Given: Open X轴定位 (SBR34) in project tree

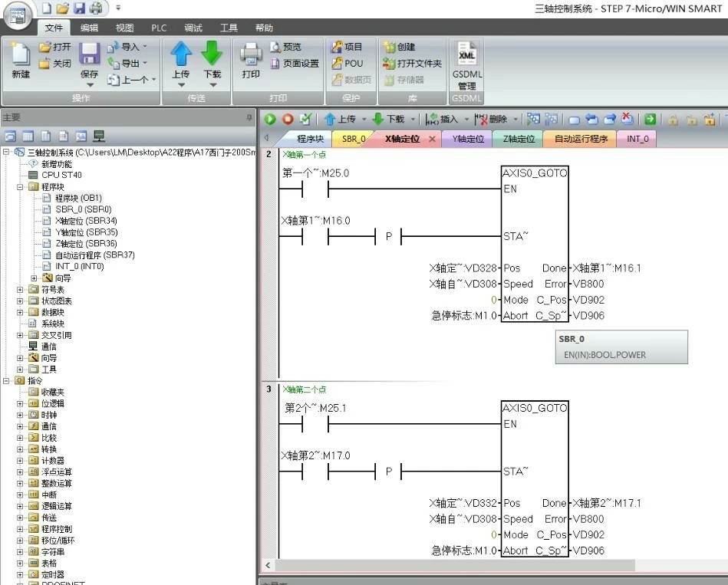Looking at the screenshot, I should tap(86, 221).
